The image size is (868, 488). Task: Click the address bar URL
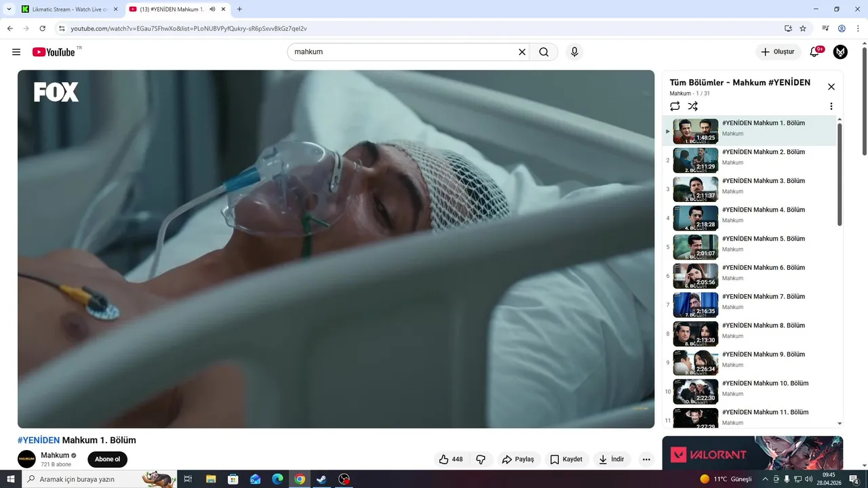189,28
